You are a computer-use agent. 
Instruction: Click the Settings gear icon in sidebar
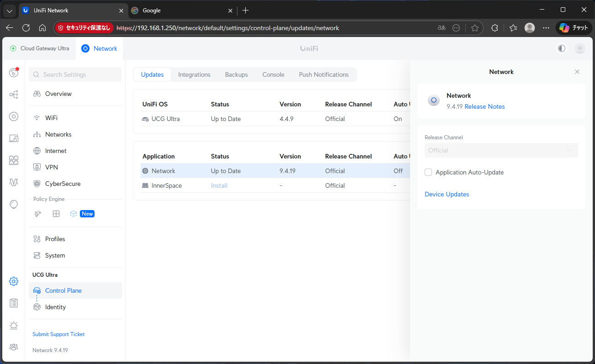(14, 281)
